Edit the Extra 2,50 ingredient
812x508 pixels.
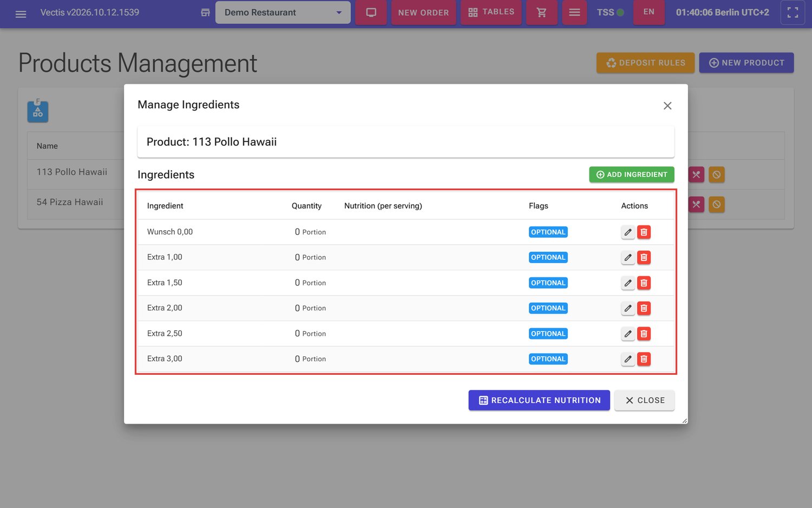pos(628,334)
